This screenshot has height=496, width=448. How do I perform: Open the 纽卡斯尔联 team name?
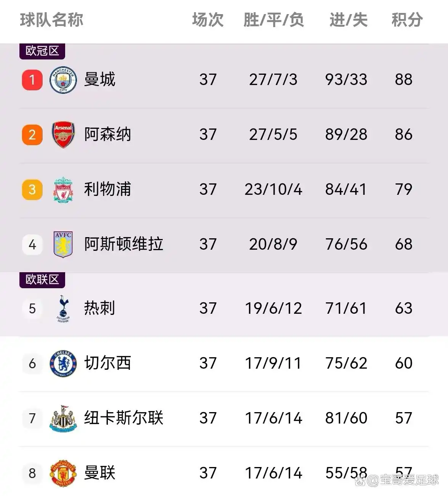(x=123, y=418)
